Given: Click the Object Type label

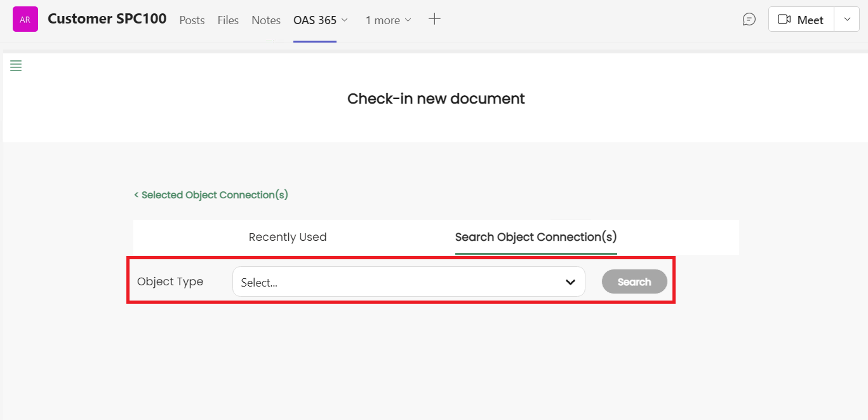Looking at the screenshot, I should click(170, 281).
